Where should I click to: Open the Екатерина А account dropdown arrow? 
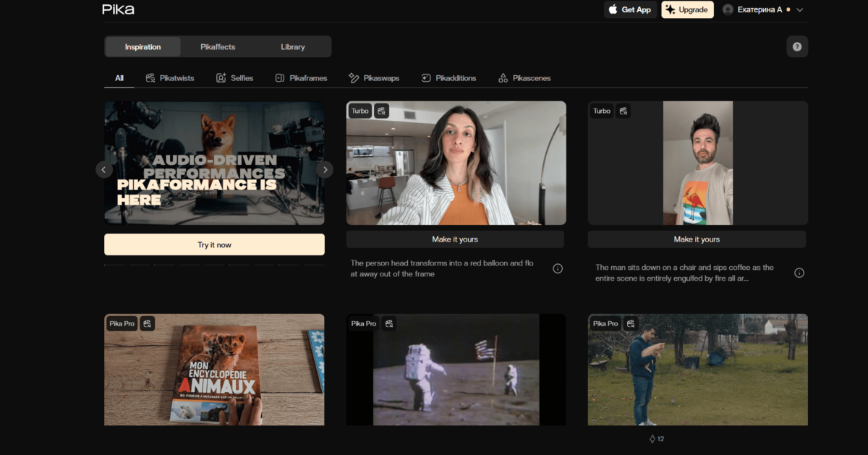coord(799,10)
